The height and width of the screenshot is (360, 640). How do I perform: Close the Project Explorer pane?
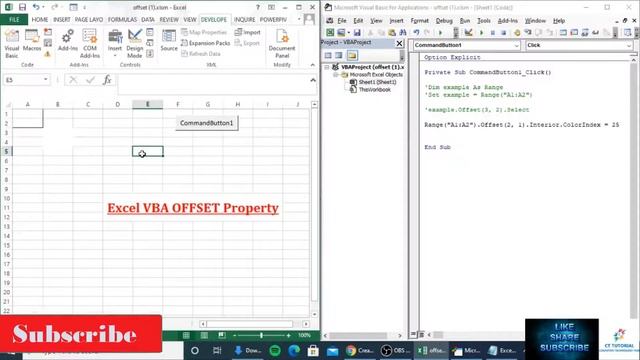point(399,43)
